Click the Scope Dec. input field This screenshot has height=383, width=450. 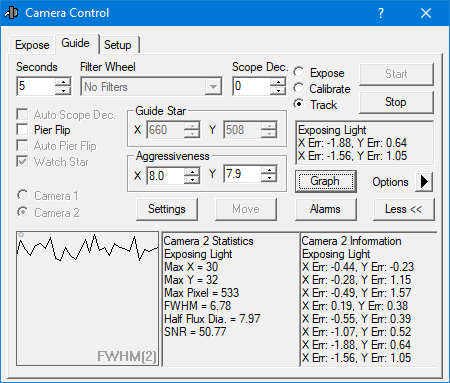(251, 86)
